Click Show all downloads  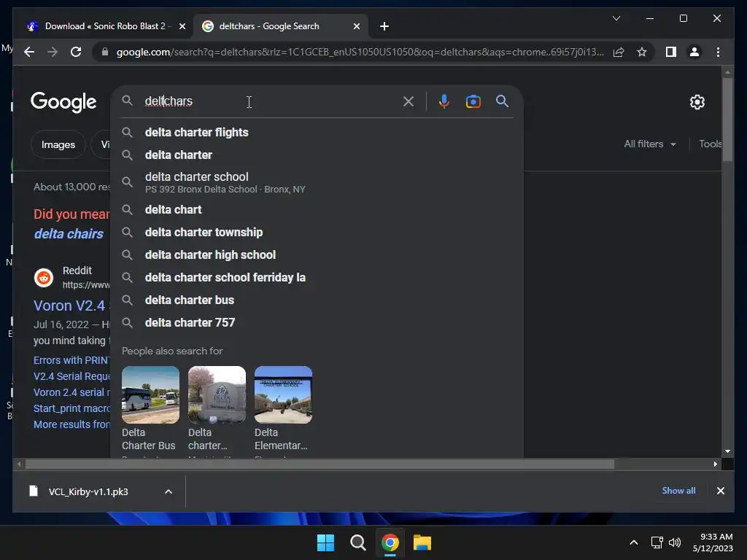[678, 491]
